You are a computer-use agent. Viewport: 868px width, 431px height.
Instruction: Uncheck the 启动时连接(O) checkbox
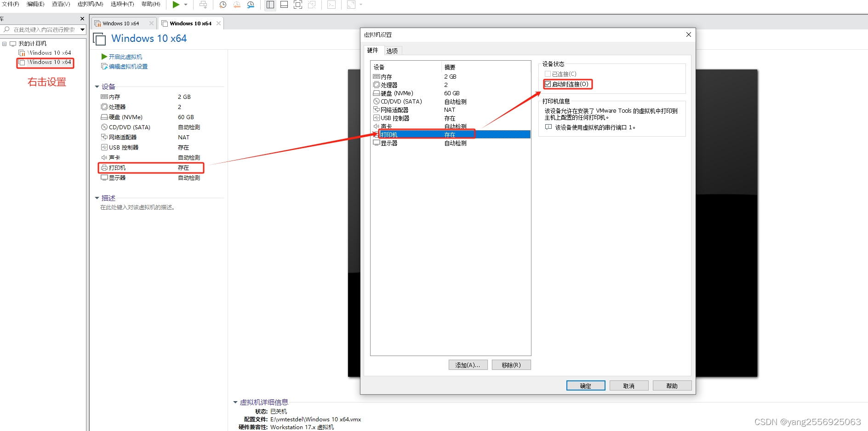click(x=548, y=84)
